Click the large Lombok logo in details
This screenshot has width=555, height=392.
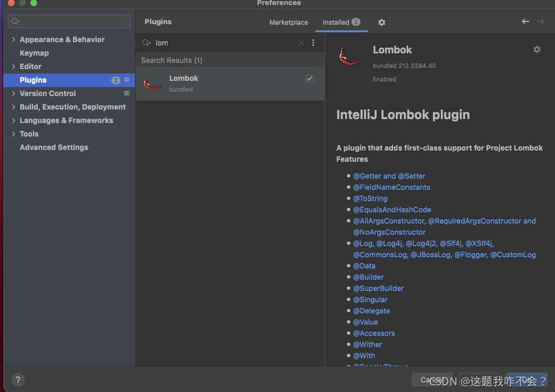pos(350,57)
